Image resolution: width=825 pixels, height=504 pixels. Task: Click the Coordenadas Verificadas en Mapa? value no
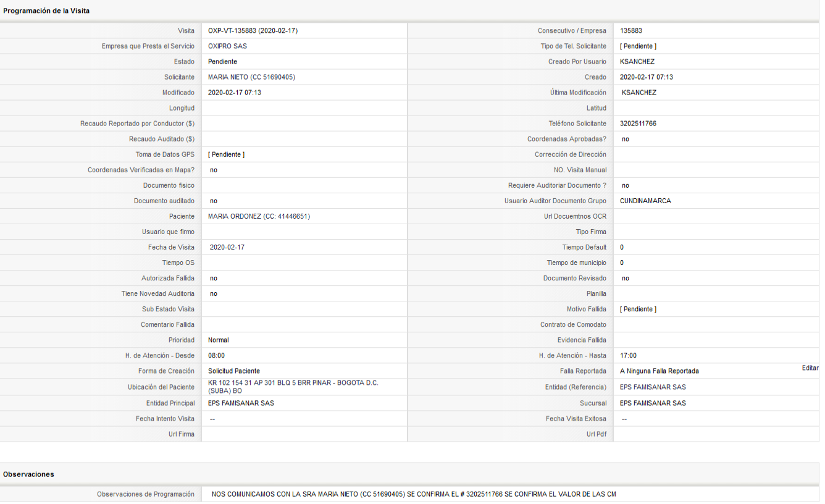214,170
